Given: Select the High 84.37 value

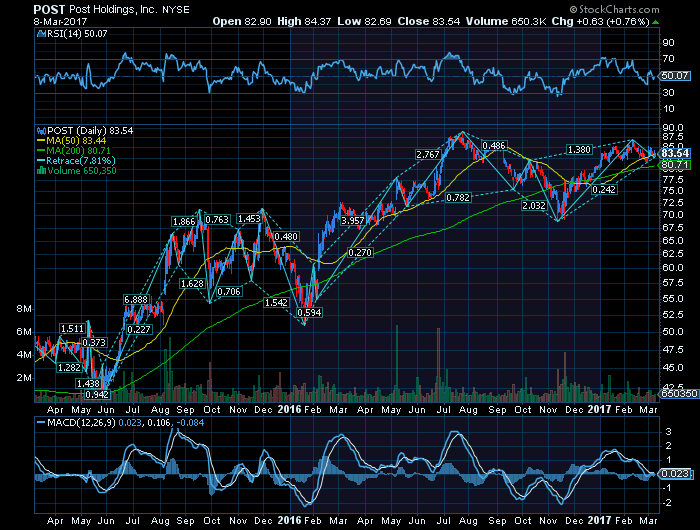Looking at the screenshot, I should point(304,21).
